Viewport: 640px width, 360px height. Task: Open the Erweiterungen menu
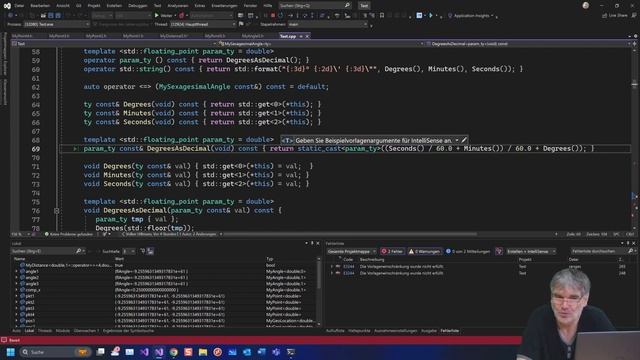pos(224,6)
